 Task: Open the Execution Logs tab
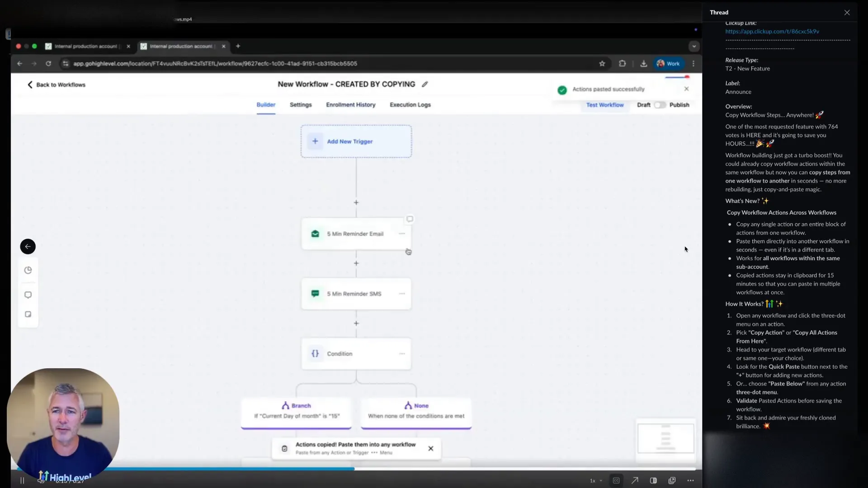pos(410,104)
